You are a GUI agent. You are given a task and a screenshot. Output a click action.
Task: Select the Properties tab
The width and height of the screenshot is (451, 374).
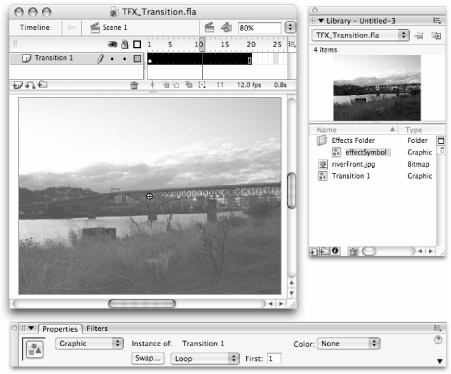tap(60, 329)
